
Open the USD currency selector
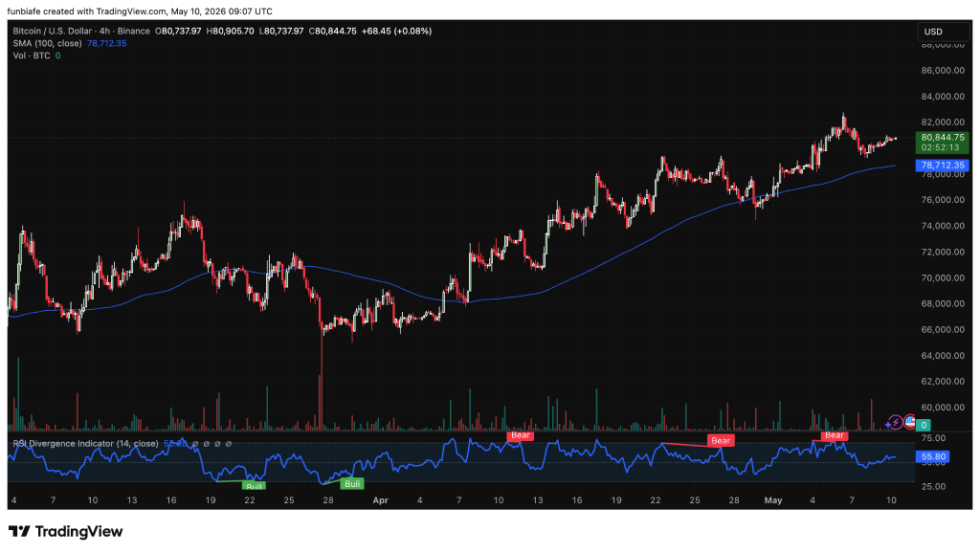click(945, 32)
